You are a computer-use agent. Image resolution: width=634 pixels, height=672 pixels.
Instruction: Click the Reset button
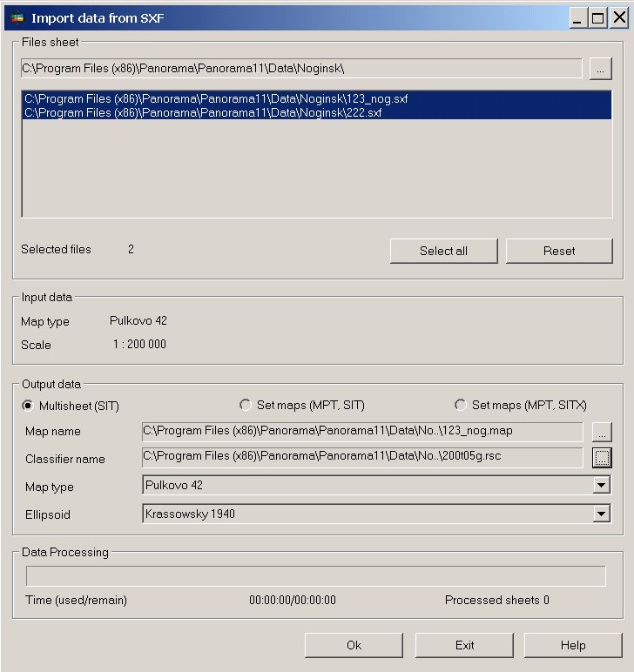point(558,251)
